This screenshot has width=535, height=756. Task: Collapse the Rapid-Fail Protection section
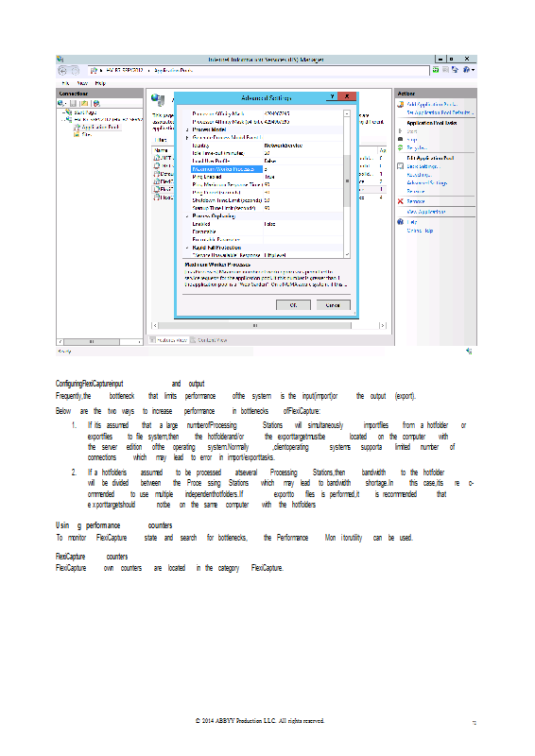187,248
